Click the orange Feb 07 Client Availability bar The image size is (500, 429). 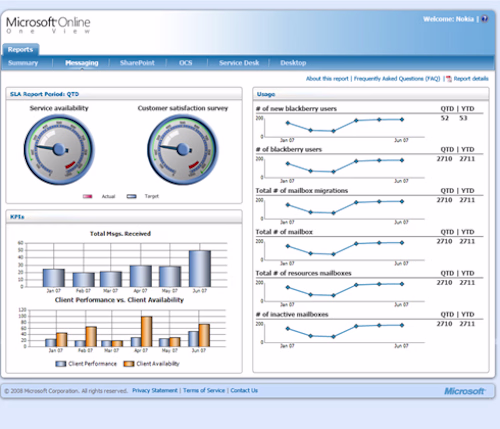pyautogui.click(x=91, y=337)
